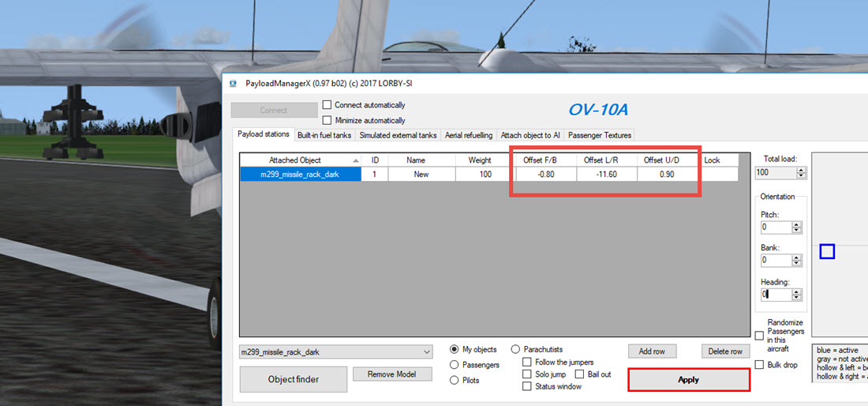Switch to Built-in fuel tanks tab

pos(324,135)
